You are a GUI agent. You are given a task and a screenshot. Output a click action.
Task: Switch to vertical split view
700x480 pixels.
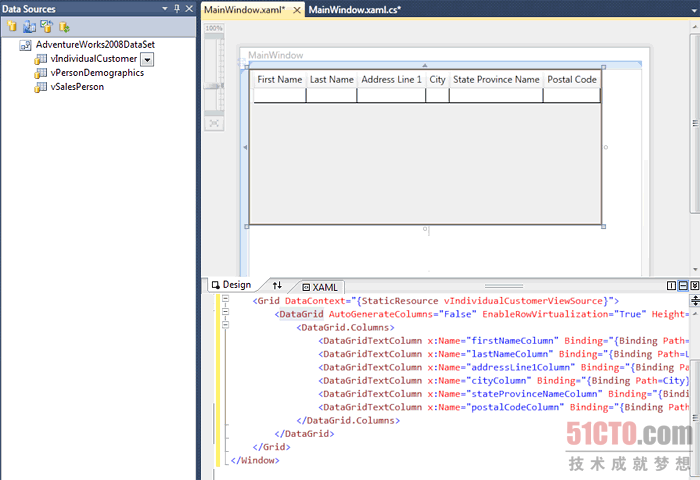tap(671, 285)
